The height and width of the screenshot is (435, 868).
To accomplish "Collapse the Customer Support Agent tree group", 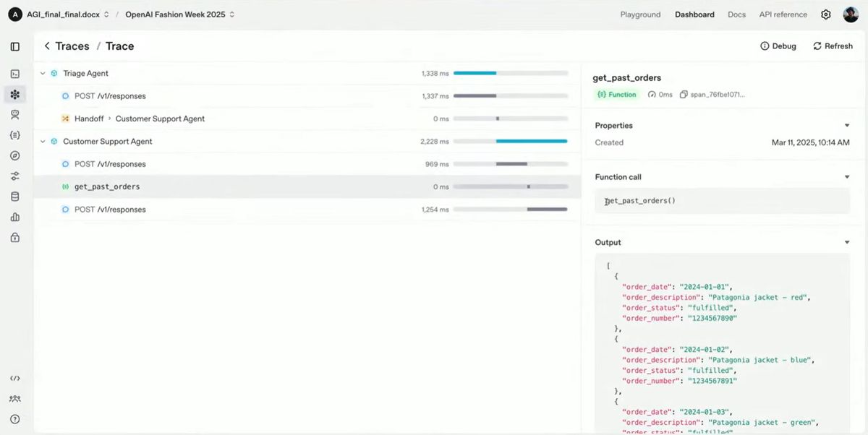I will point(43,141).
